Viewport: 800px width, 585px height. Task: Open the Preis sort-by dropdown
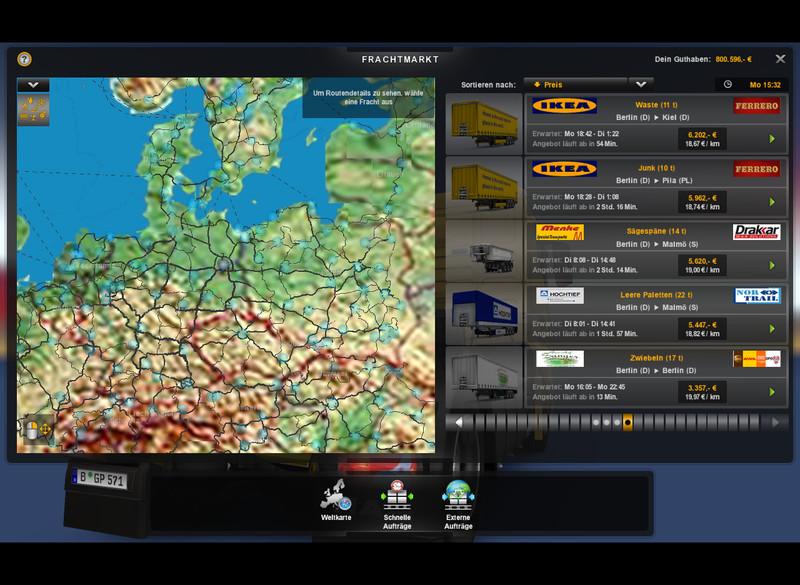click(575, 85)
